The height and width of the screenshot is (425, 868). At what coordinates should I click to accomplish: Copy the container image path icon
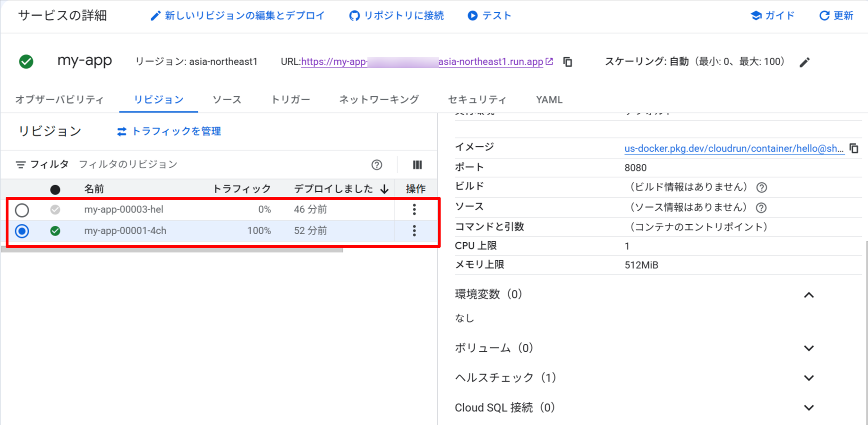click(854, 148)
